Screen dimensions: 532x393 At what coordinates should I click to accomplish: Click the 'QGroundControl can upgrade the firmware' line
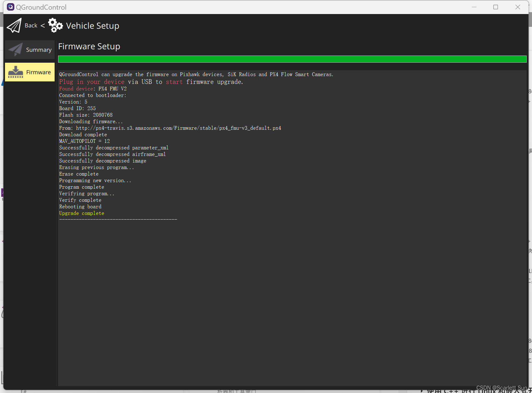(x=196, y=75)
